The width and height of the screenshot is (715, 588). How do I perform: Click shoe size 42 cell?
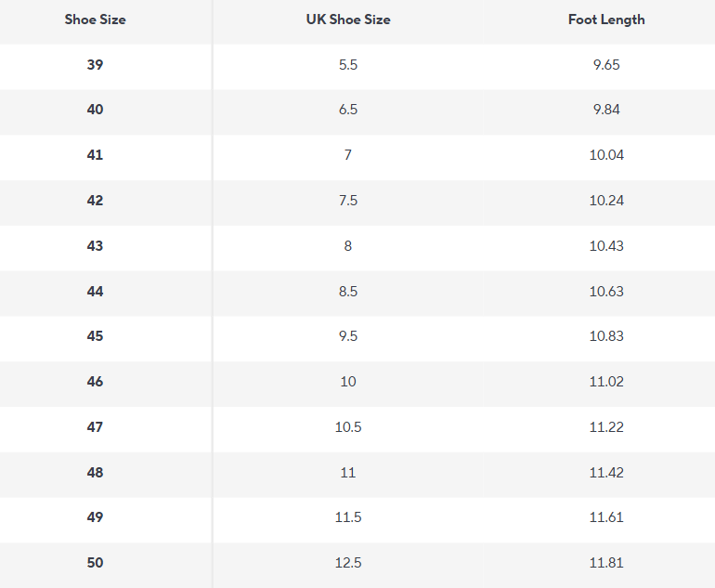(x=95, y=201)
